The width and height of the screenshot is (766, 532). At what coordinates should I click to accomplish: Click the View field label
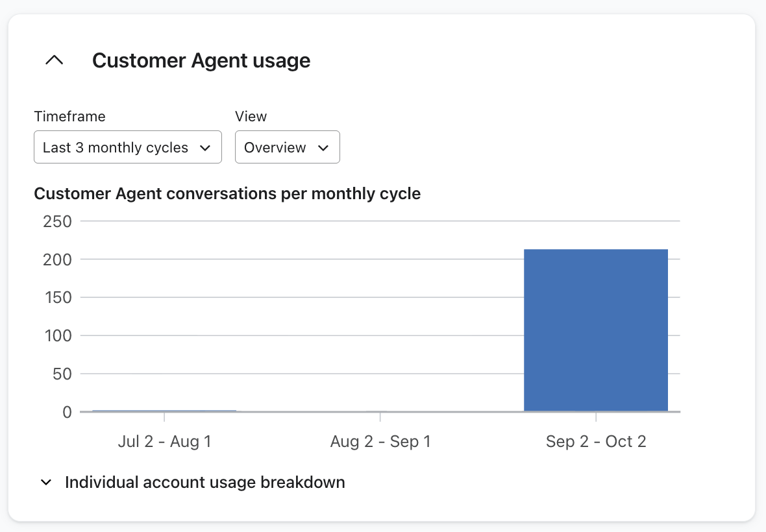[x=251, y=116]
